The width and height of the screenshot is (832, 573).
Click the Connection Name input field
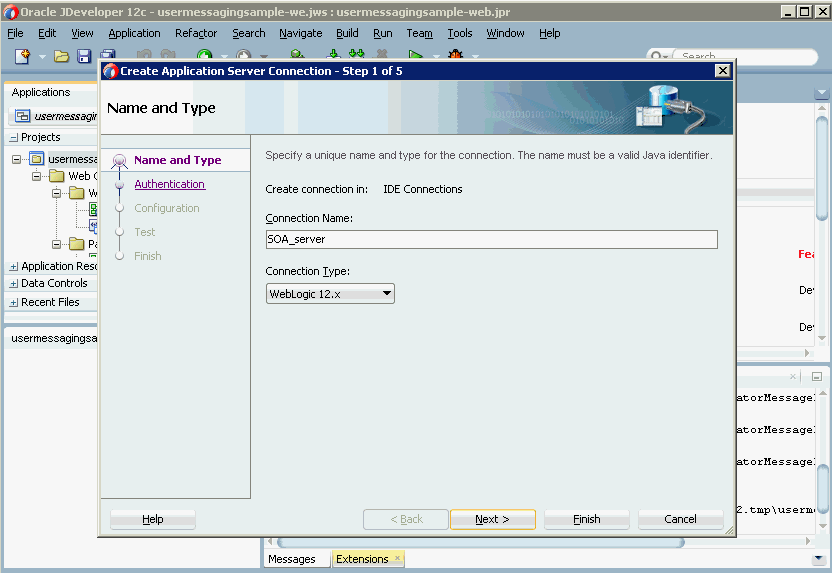point(491,239)
